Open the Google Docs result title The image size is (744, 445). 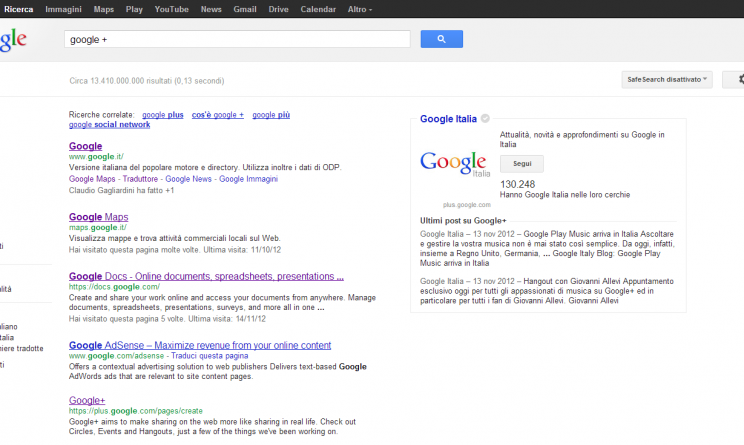(x=206, y=276)
